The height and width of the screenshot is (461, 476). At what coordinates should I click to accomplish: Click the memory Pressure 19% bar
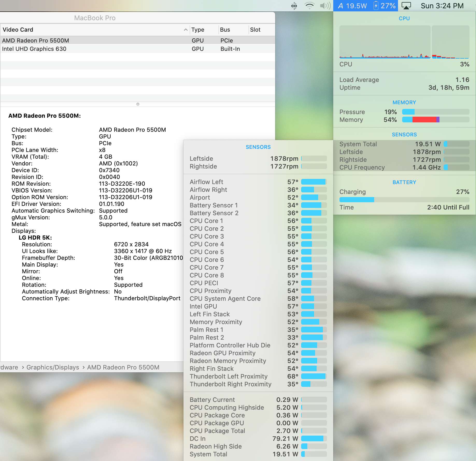click(x=436, y=112)
